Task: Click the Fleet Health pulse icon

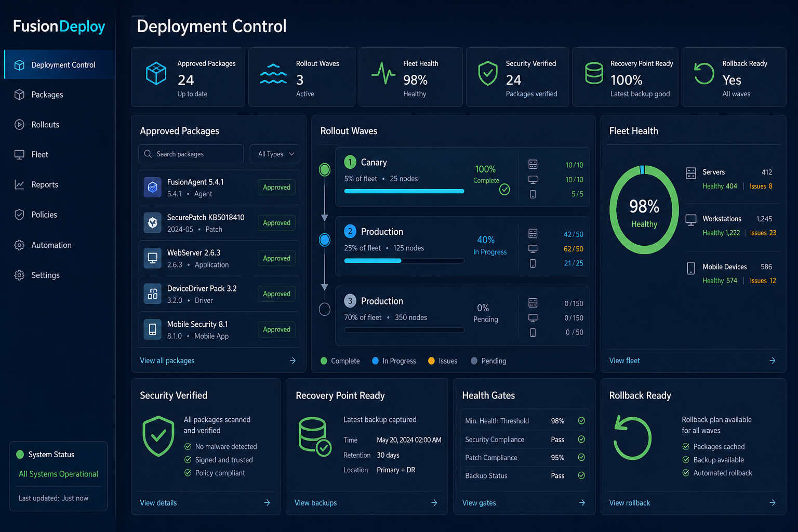Action: (x=383, y=73)
